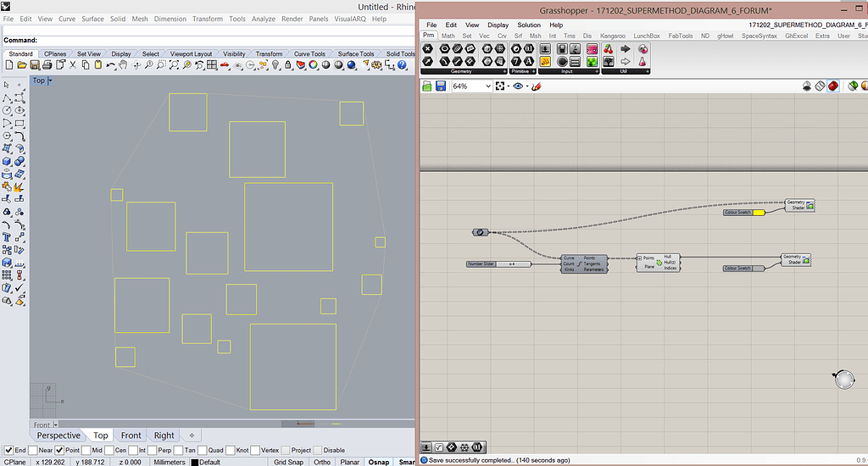Click the New file icon in Rhino toolbar

tap(9, 65)
